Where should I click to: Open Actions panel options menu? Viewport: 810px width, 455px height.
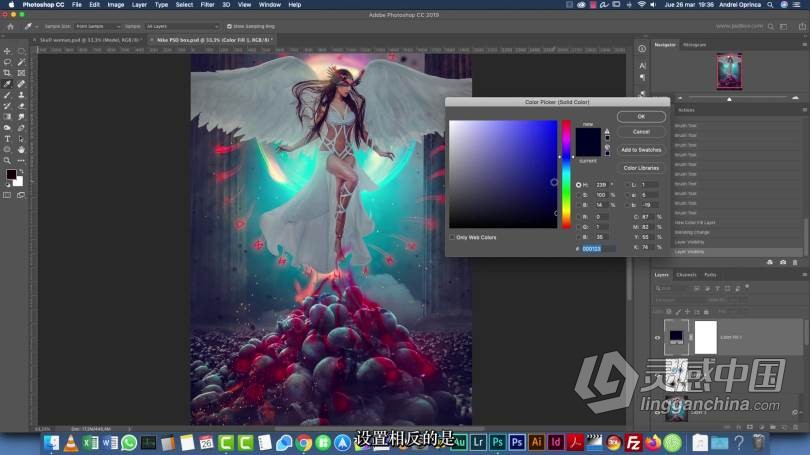click(x=804, y=110)
